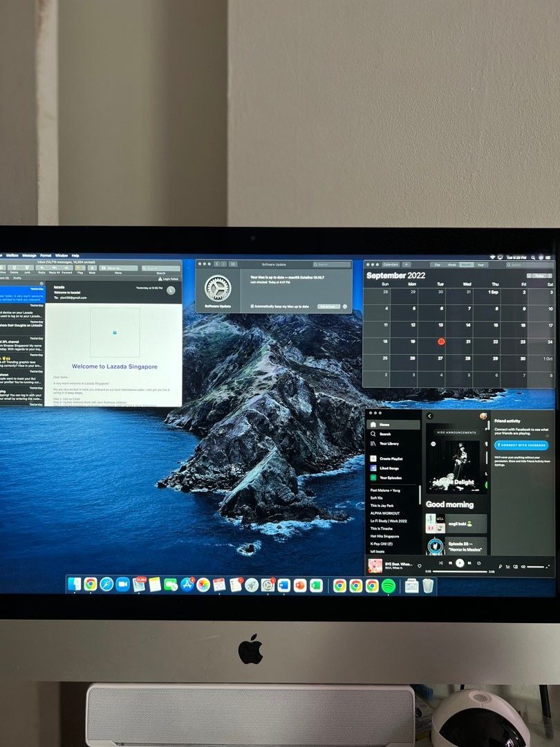Go back in Spotify with arrow

429,416
